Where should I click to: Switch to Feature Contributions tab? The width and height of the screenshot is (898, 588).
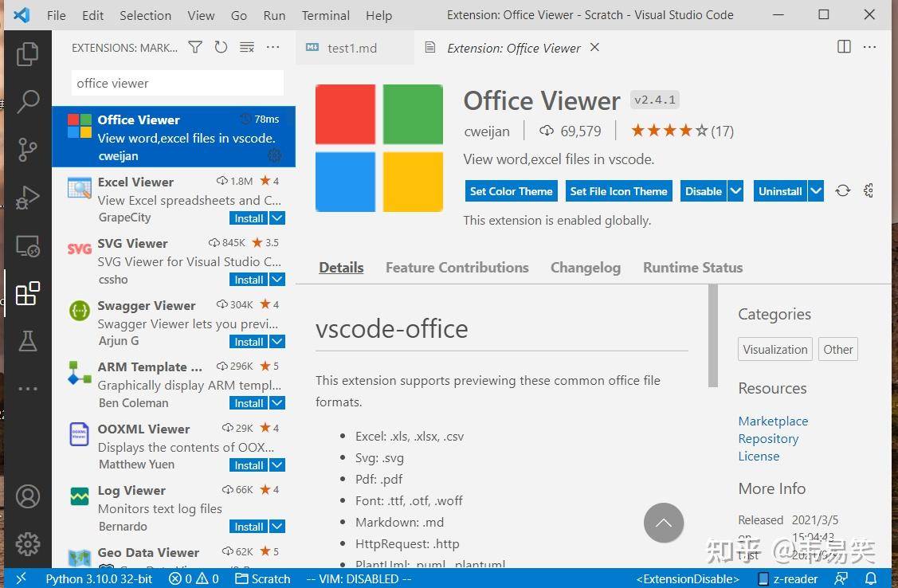coord(457,268)
